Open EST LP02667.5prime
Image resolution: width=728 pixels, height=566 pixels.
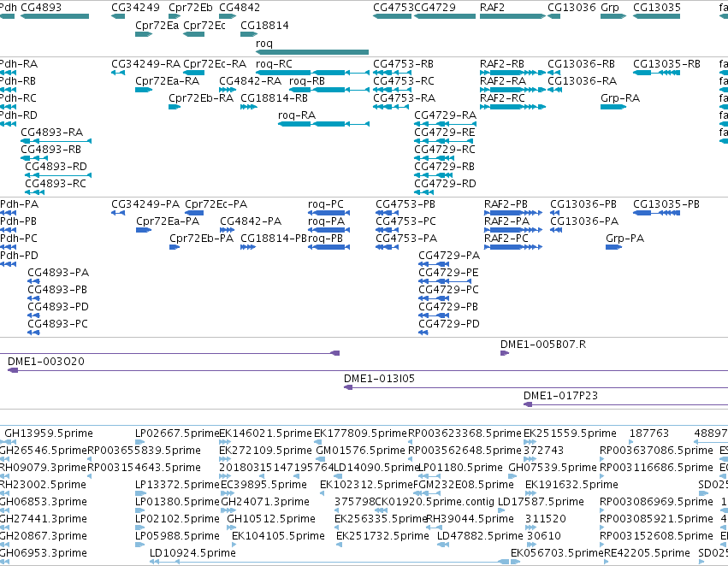point(177,433)
